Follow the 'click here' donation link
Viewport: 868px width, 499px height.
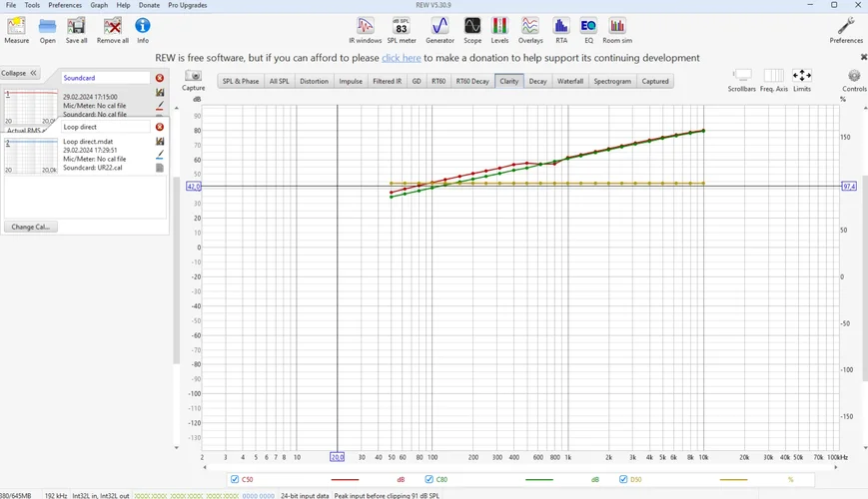pos(401,58)
